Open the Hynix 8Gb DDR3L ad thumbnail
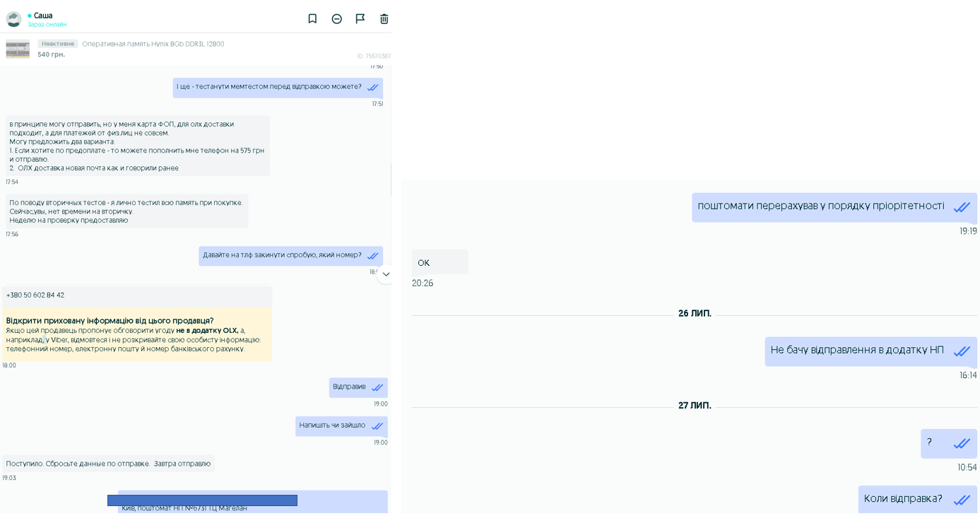 18,49
